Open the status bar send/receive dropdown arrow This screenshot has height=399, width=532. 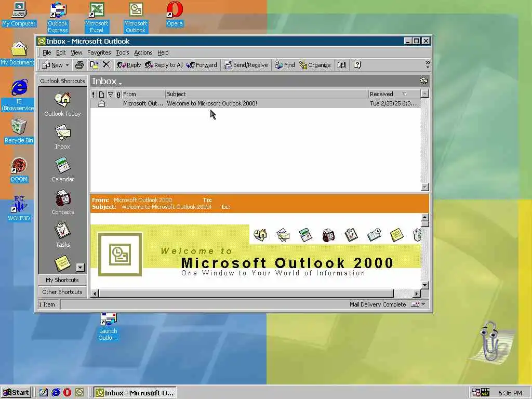click(x=423, y=304)
